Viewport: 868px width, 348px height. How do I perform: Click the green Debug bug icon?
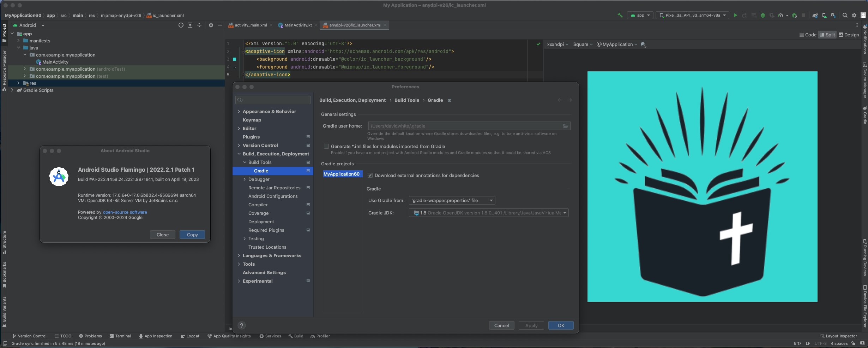pyautogui.click(x=762, y=15)
